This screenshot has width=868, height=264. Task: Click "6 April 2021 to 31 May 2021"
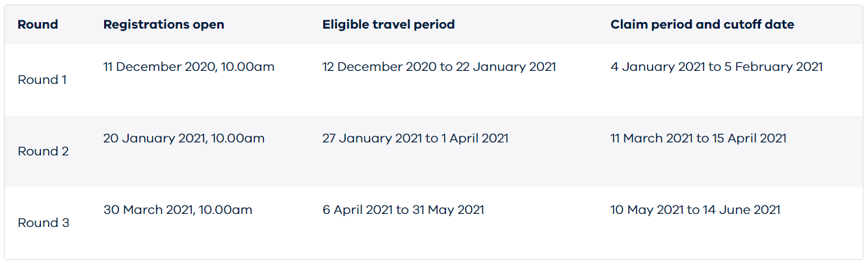coord(403,210)
